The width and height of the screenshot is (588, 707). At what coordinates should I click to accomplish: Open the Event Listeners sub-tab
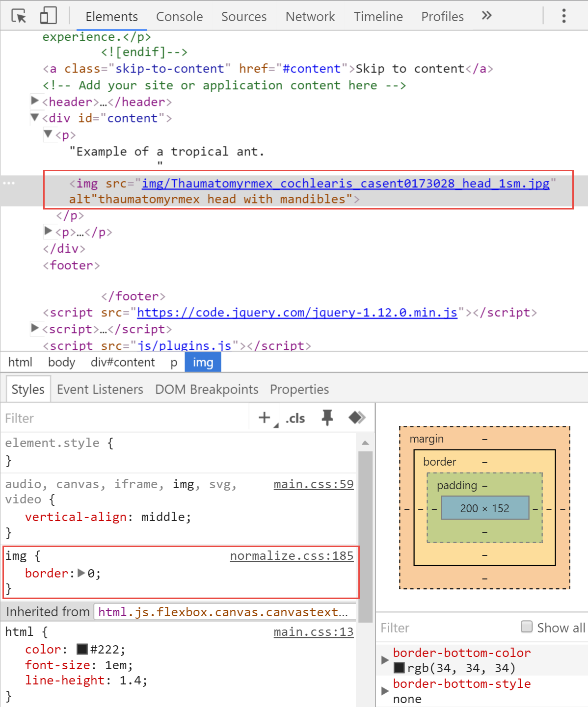point(100,390)
